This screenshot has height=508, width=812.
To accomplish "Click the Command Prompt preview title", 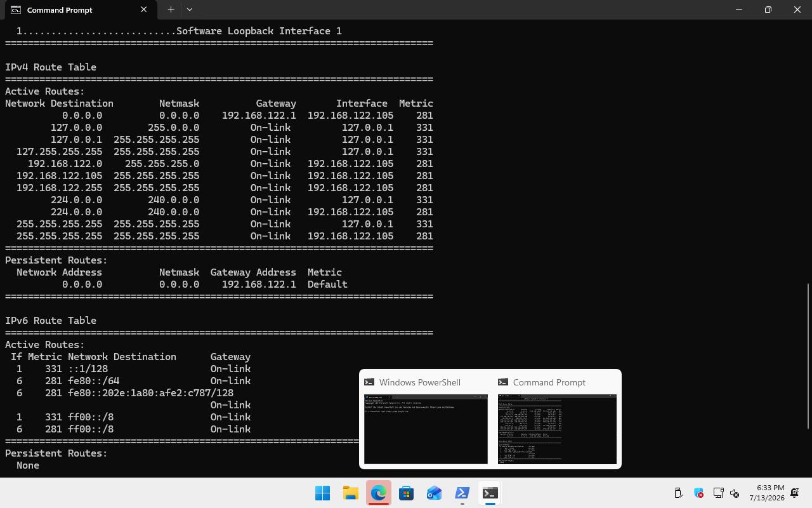I will [x=549, y=382].
